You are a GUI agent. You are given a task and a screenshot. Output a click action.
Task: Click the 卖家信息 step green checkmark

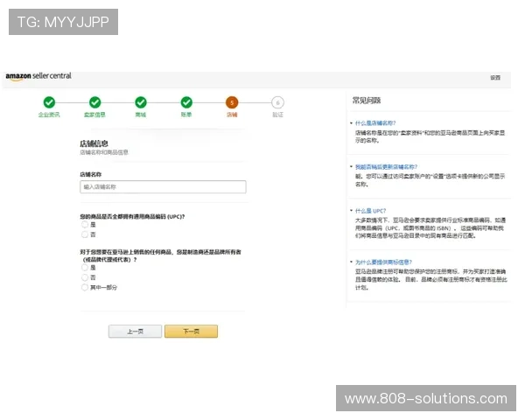point(94,102)
